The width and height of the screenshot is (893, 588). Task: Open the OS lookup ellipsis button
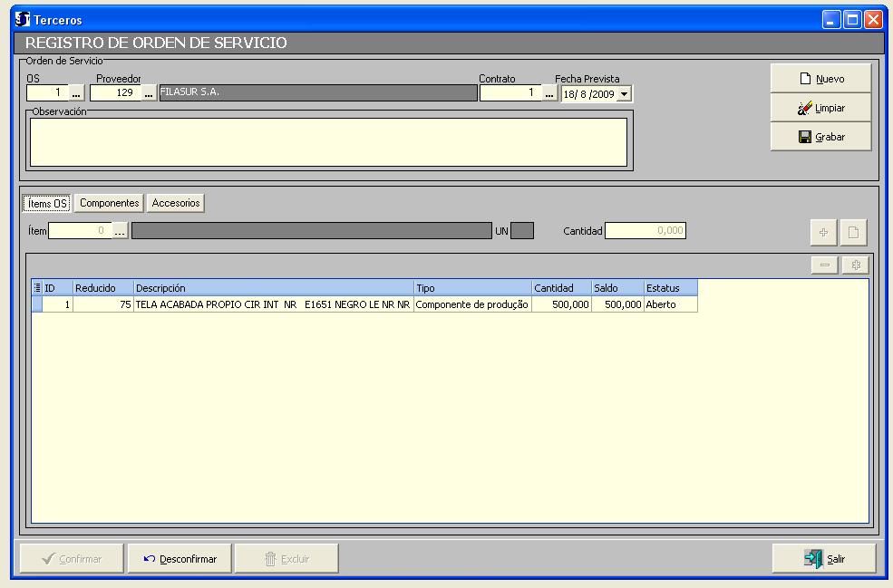click(x=76, y=93)
